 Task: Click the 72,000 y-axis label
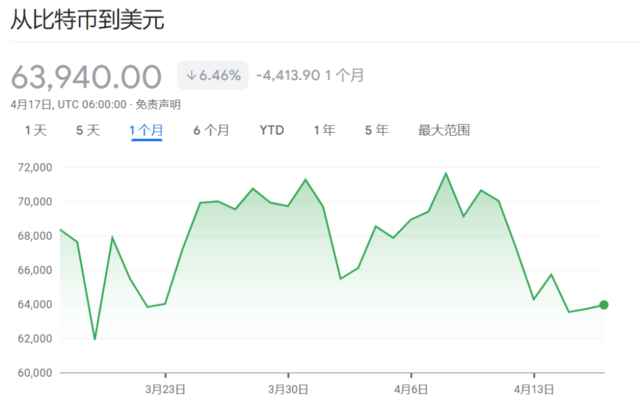click(34, 167)
